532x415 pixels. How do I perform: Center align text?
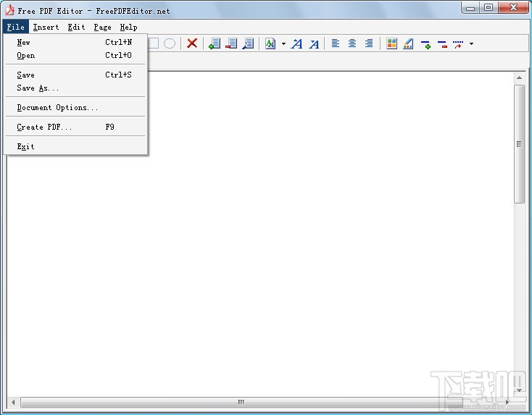(352, 43)
